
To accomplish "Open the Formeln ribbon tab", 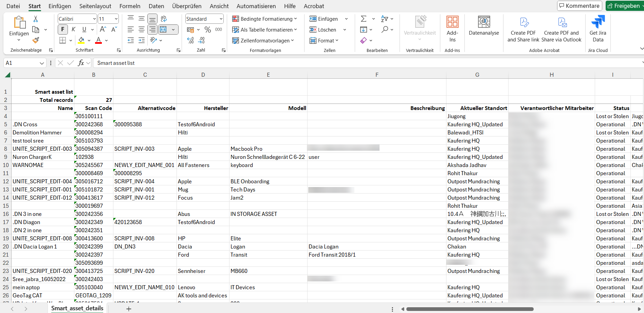I will coord(130,6).
